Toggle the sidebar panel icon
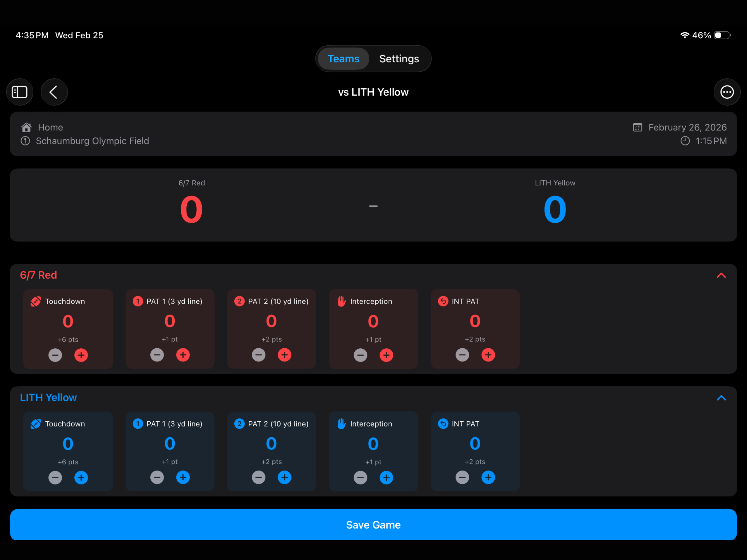 (x=20, y=92)
